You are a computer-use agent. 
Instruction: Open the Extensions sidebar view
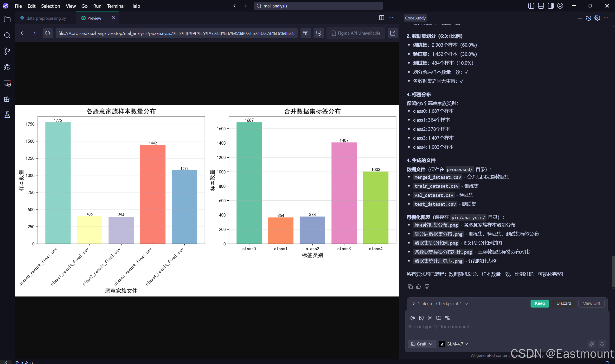(7, 99)
